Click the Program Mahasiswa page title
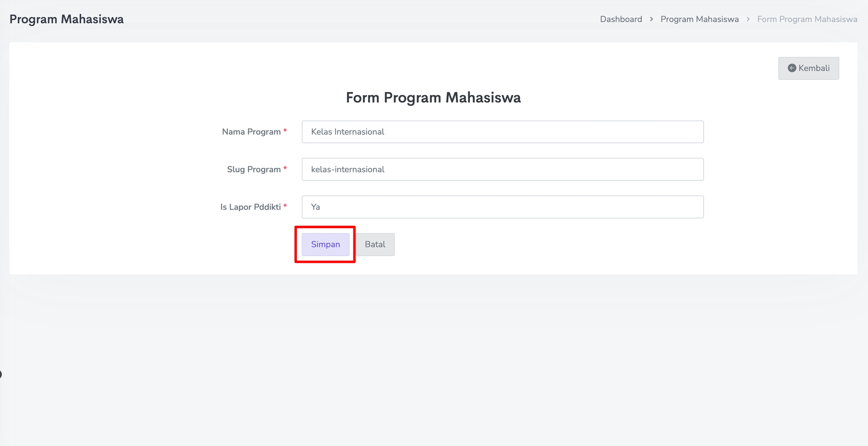 pos(66,19)
